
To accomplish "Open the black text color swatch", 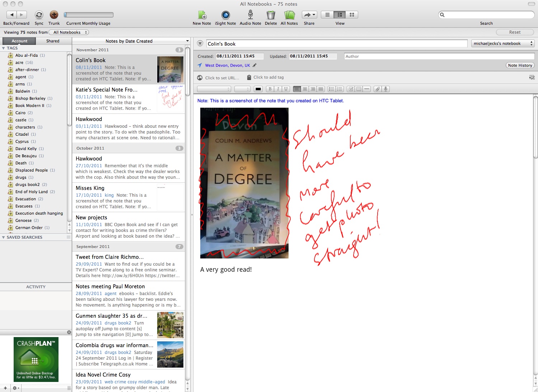I will click(x=258, y=89).
